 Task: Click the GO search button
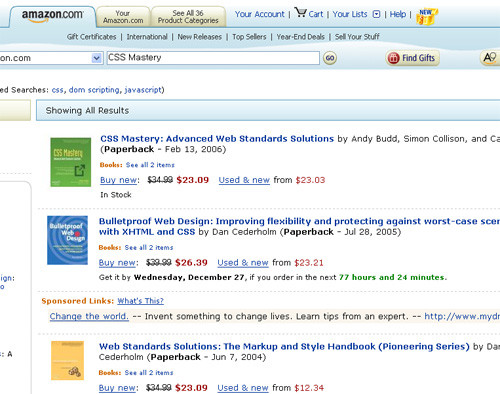(330, 58)
